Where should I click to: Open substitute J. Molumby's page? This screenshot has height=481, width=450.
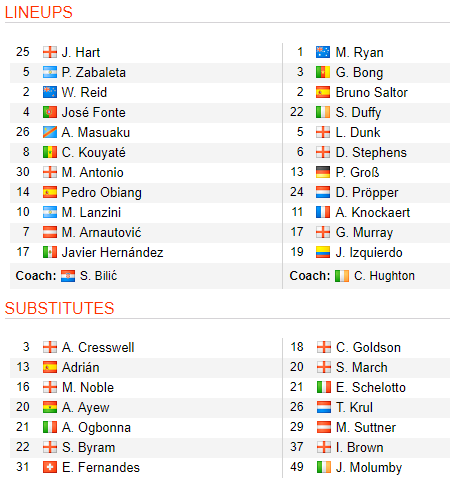[369, 467]
